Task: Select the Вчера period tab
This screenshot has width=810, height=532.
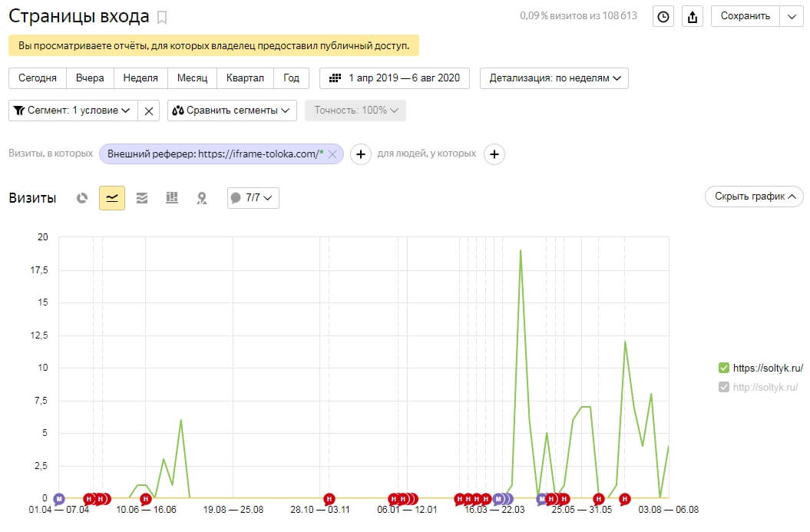Action: point(90,78)
